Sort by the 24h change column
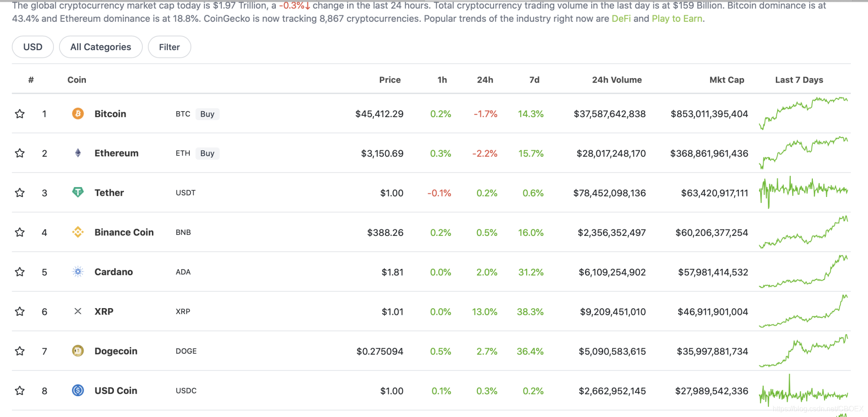The height and width of the screenshot is (417, 868). pyautogui.click(x=485, y=80)
